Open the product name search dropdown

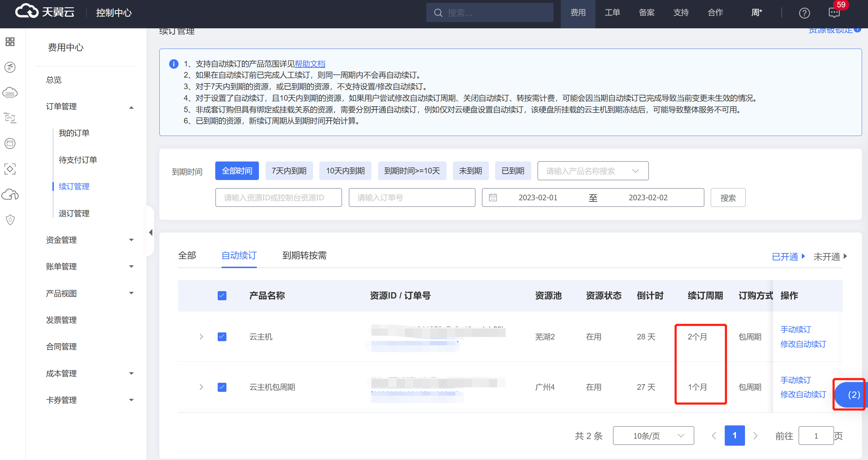pyautogui.click(x=593, y=171)
